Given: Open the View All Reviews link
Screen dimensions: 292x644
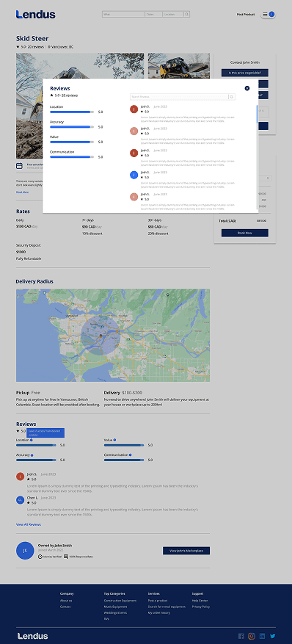Looking at the screenshot, I should click(x=29, y=524).
